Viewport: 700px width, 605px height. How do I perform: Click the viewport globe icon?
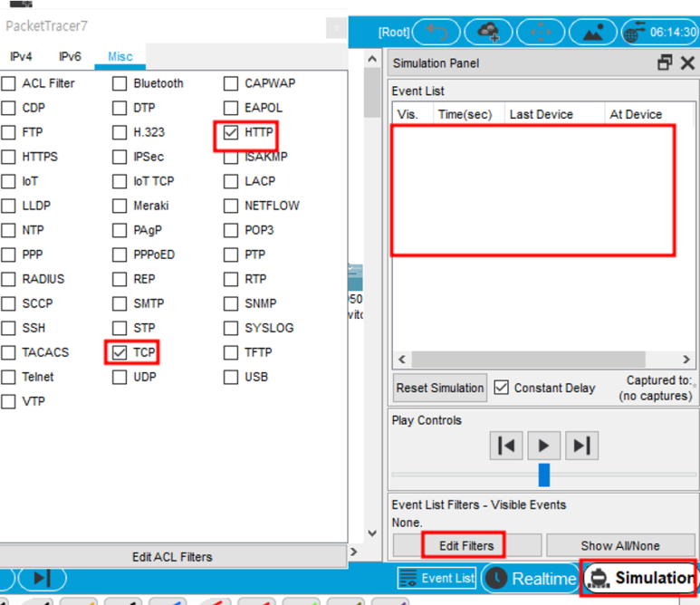point(634,32)
